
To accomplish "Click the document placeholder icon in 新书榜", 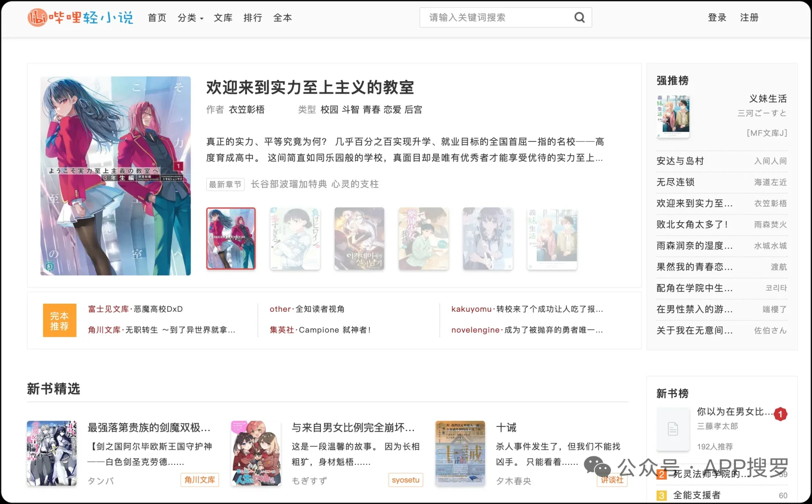I will coord(673,429).
